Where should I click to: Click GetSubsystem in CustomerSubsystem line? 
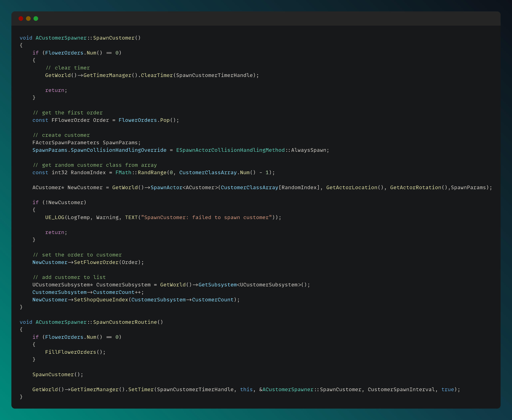click(x=218, y=285)
